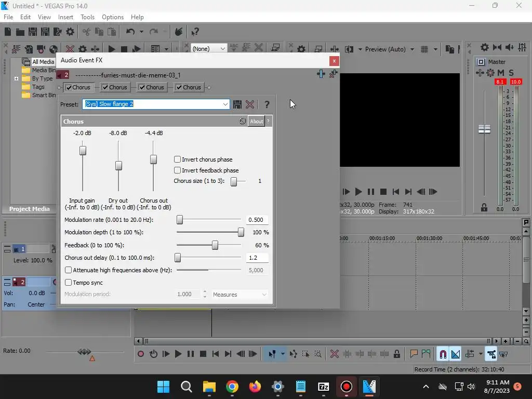The height and width of the screenshot is (399, 532).
Task: Click the About button in Chorus
Action: point(257,121)
